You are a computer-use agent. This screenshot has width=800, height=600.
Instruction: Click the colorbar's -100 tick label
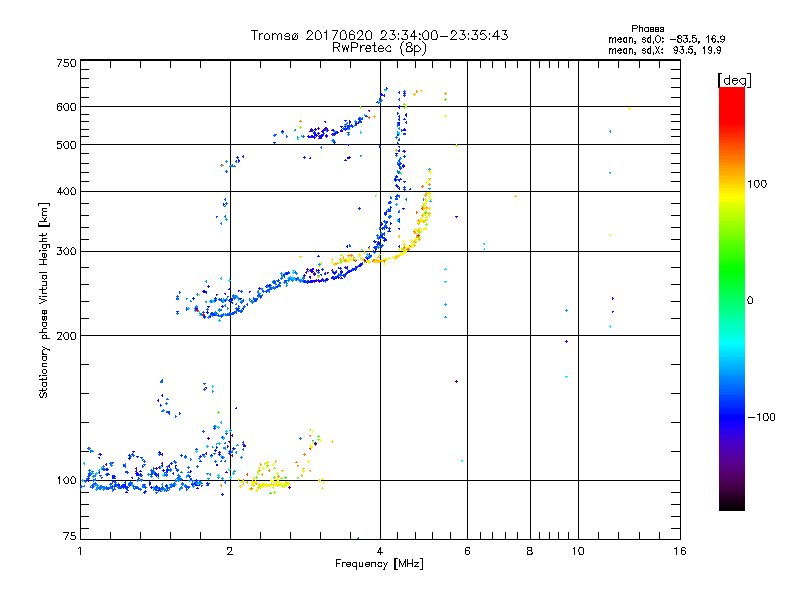(x=764, y=416)
